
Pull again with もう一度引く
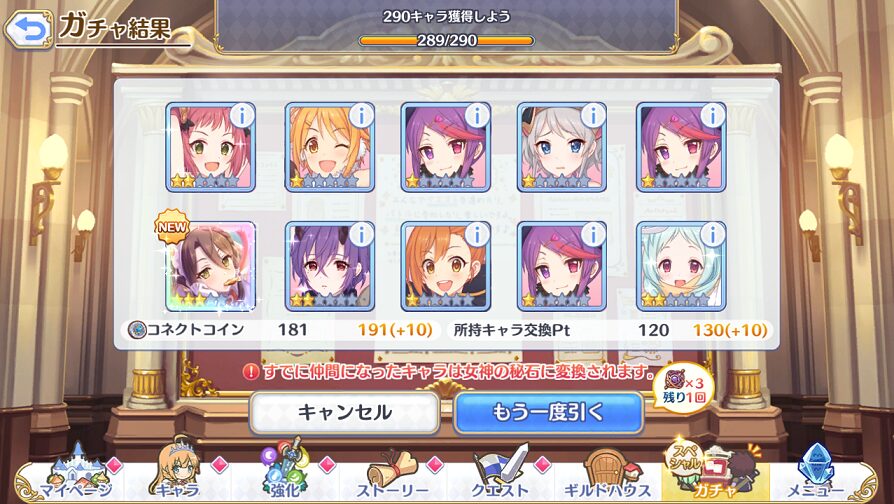click(548, 413)
